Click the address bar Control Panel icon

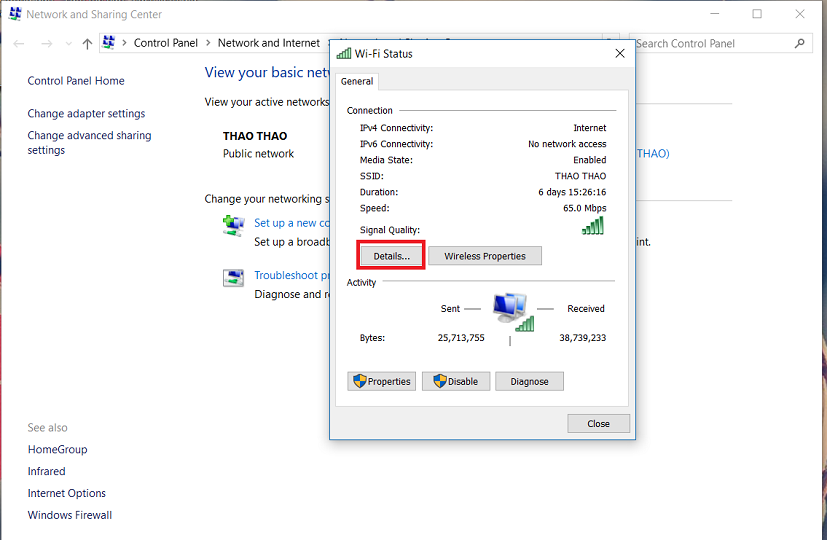[109, 43]
